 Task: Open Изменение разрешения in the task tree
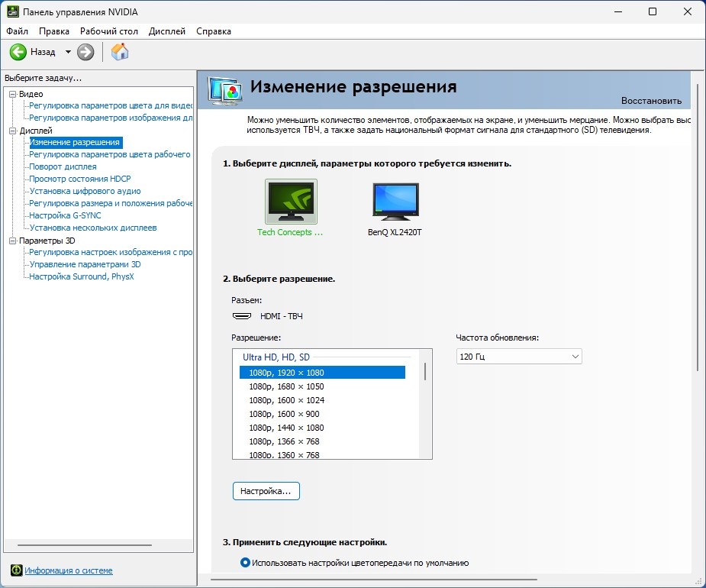coord(75,142)
